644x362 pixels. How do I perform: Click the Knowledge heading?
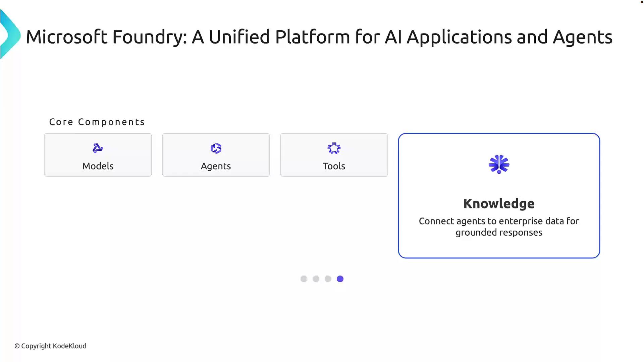[x=499, y=204]
